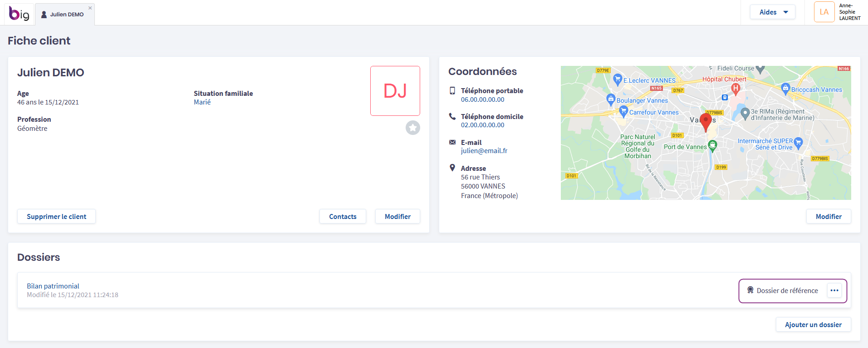Open the Bilan patrimonial dossier
868x348 pixels.
[53, 286]
